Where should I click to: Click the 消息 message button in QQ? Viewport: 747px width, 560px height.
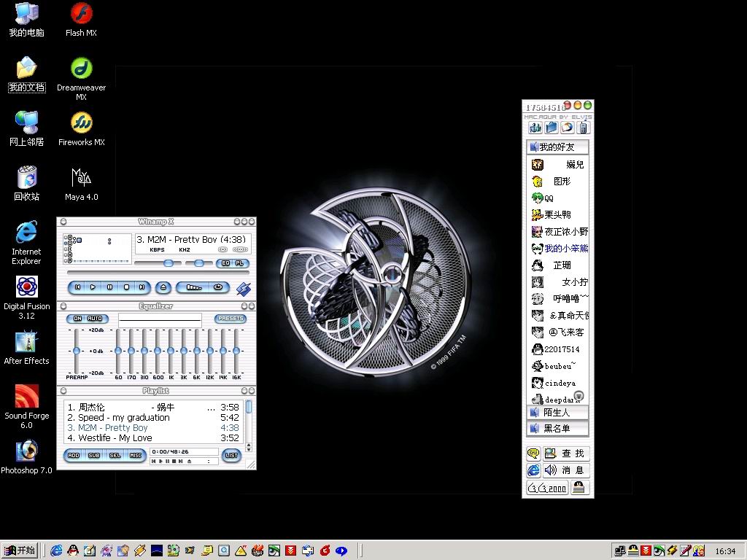(565, 470)
